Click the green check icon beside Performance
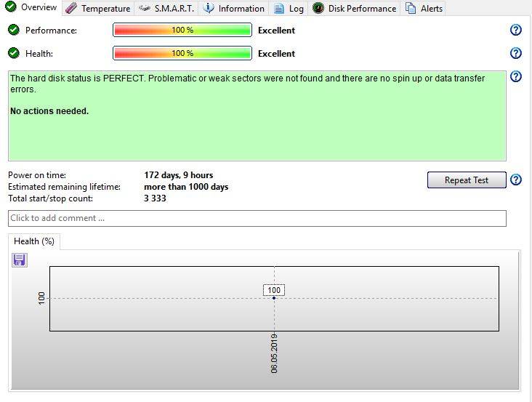 [x=14, y=31]
